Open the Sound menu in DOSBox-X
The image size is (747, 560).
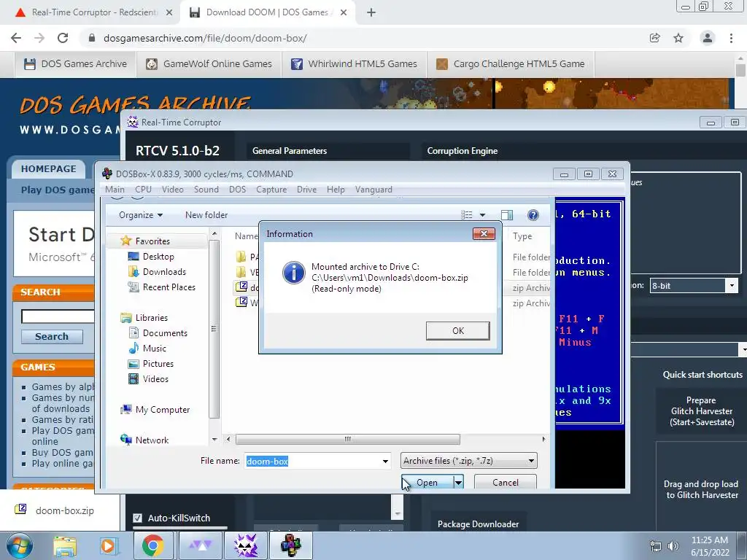[x=206, y=189]
